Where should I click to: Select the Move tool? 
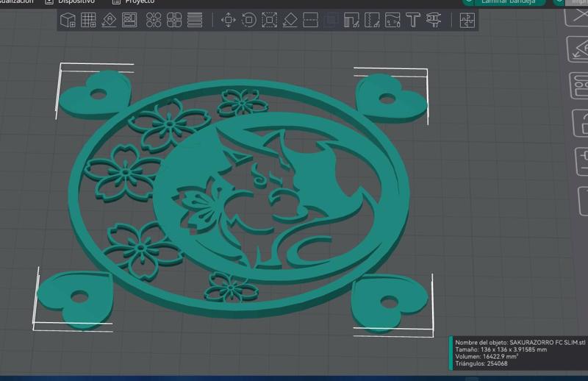pyautogui.click(x=229, y=21)
